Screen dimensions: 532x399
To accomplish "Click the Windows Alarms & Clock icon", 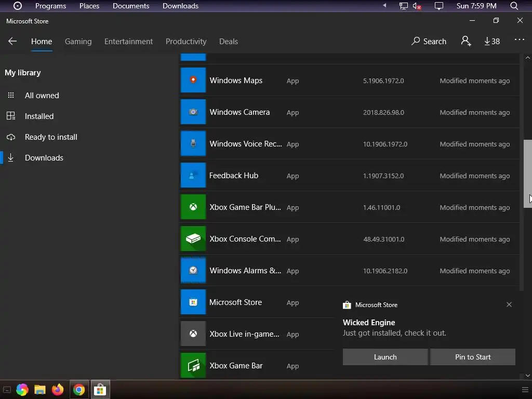I will [193, 270].
